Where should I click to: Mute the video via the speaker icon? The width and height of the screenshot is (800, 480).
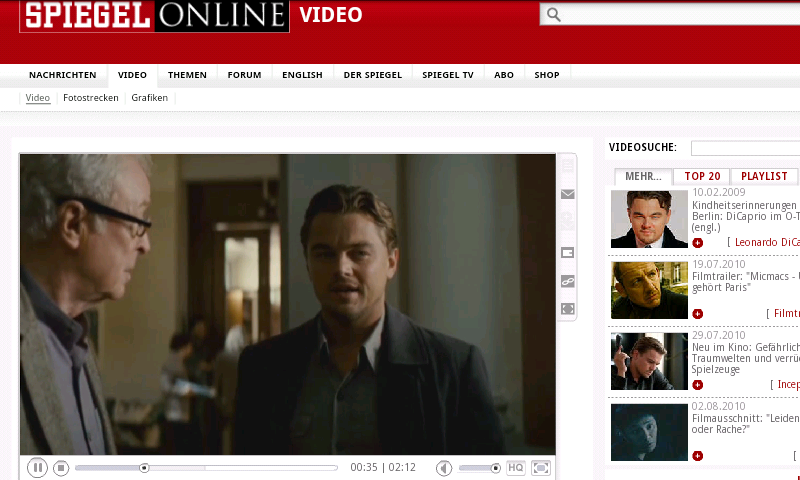(x=444, y=468)
